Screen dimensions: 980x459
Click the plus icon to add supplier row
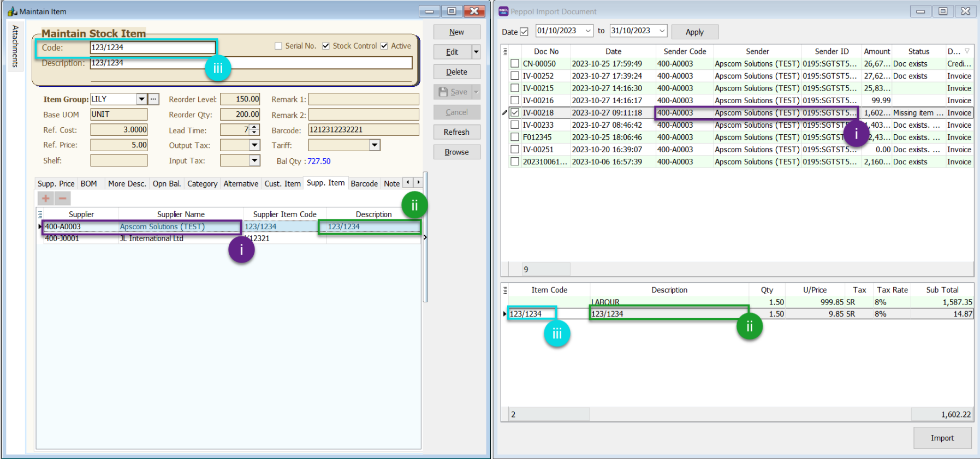46,198
